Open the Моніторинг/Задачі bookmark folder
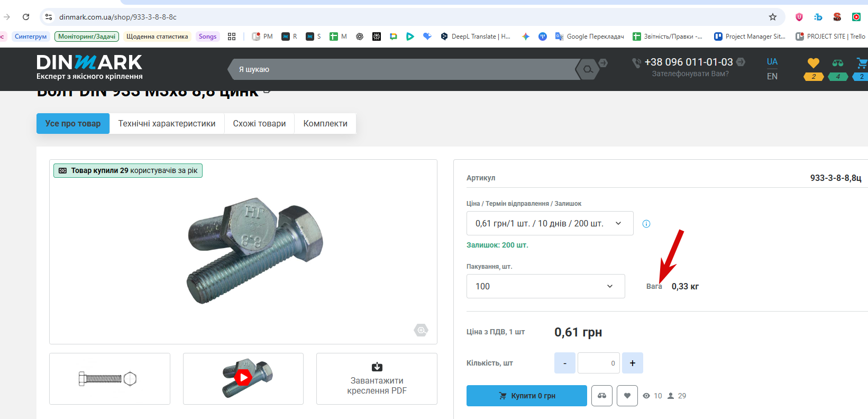868x419 pixels. 87,37
